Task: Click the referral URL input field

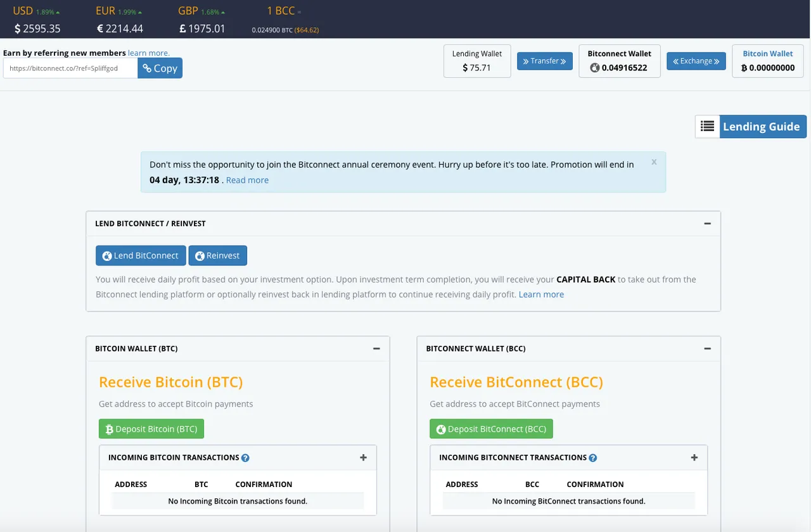Action: point(70,68)
